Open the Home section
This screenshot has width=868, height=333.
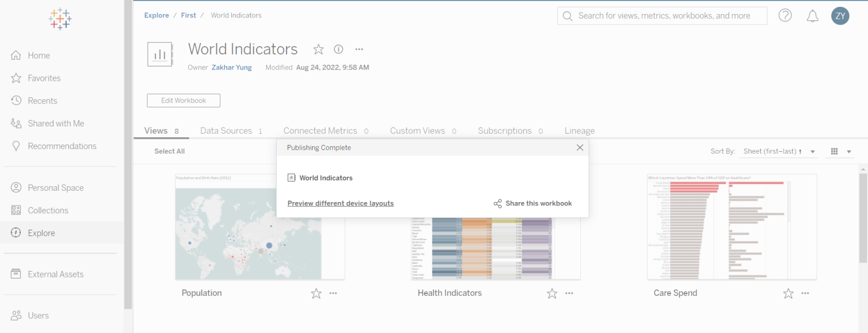[x=38, y=55]
